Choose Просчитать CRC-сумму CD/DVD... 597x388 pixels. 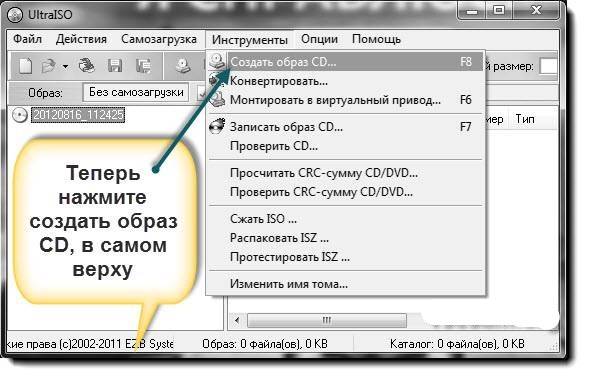(346, 173)
